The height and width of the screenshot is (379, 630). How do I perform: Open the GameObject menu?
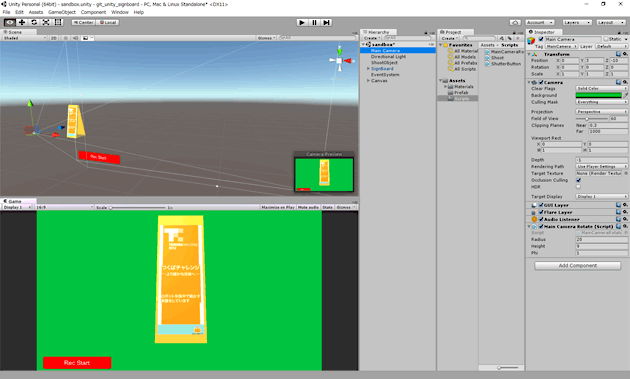[x=62, y=12]
